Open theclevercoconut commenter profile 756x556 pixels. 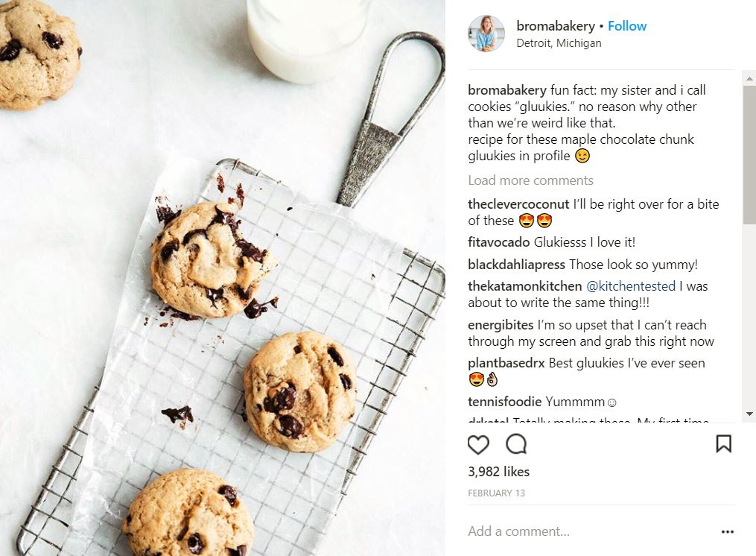pyautogui.click(x=518, y=204)
